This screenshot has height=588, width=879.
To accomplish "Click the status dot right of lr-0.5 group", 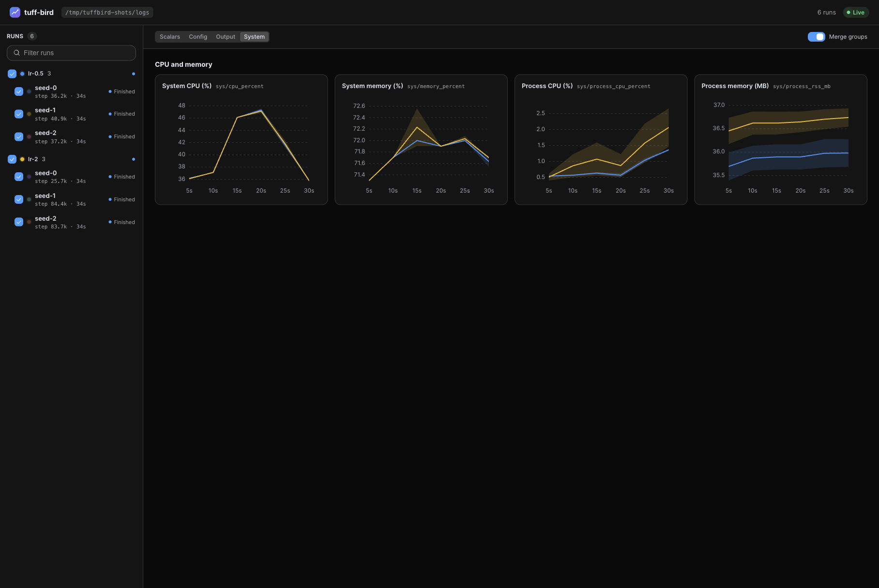I will (134, 74).
